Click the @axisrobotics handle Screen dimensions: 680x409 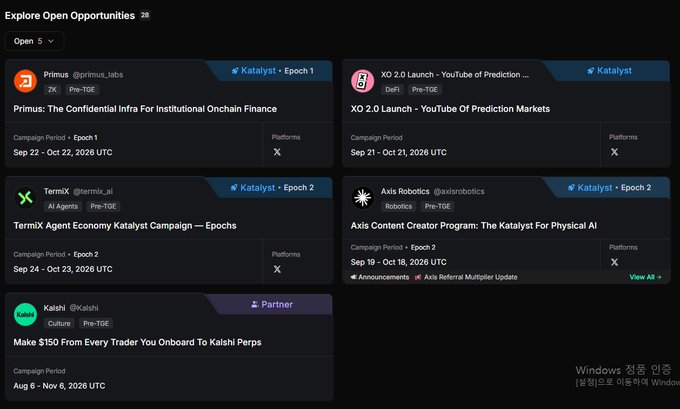459,191
